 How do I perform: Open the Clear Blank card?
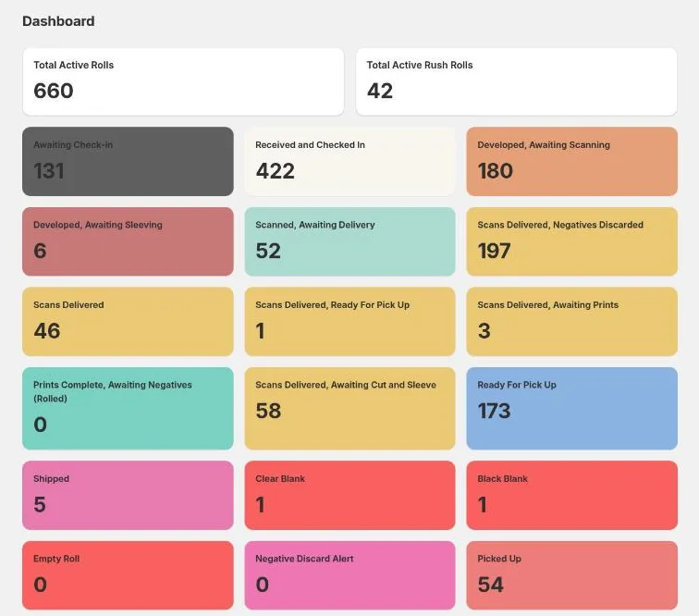pyautogui.click(x=349, y=495)
